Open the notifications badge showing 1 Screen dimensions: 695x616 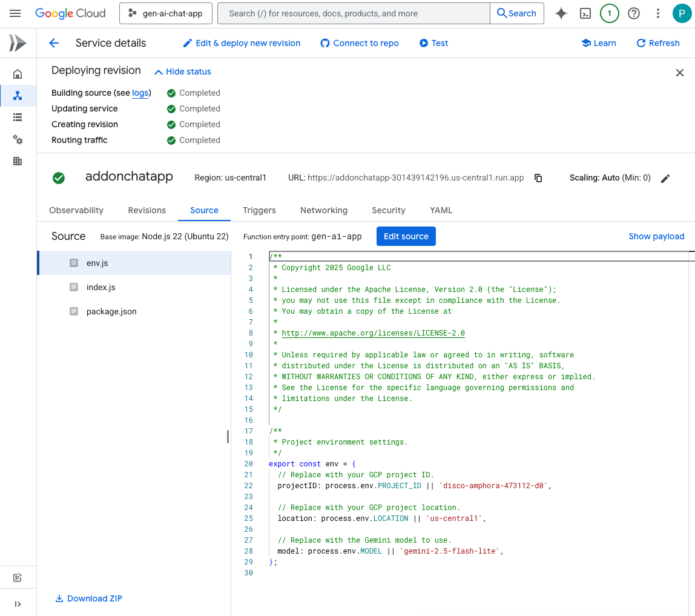[609, 13]
